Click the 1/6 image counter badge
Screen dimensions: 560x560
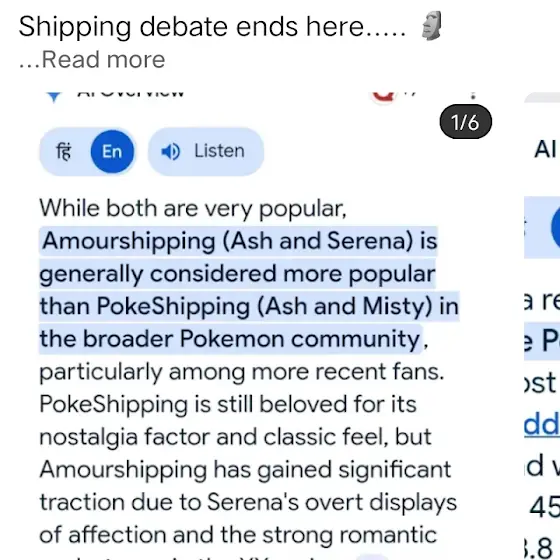pos(465,122)
